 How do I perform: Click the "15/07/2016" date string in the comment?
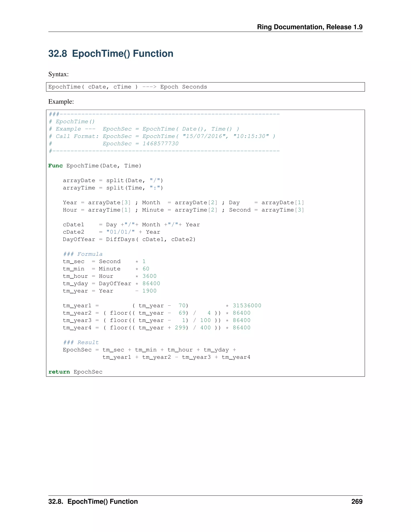204,136
